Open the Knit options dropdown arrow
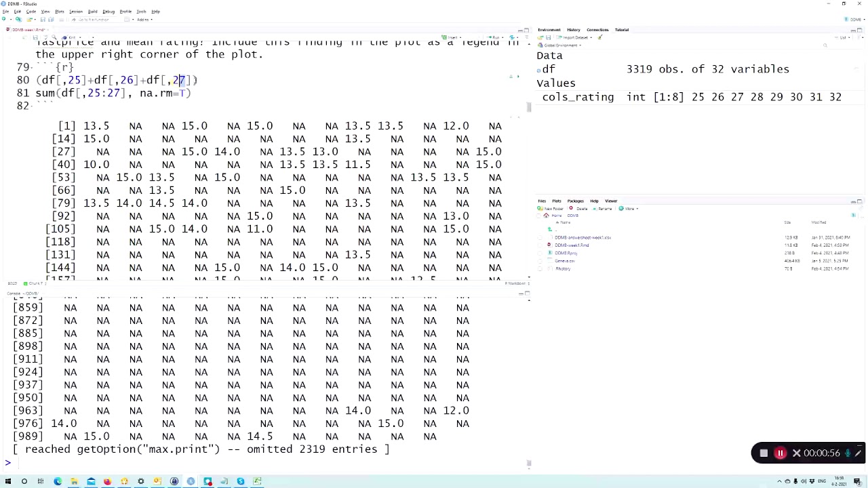Screen dimensions: 868x488 (80, 37)
